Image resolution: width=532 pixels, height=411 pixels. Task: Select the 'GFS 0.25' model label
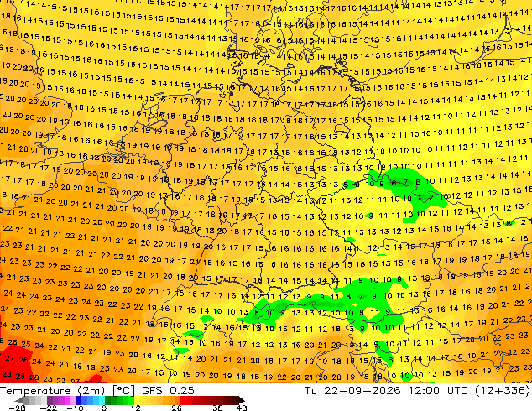[x=168, y=391]
